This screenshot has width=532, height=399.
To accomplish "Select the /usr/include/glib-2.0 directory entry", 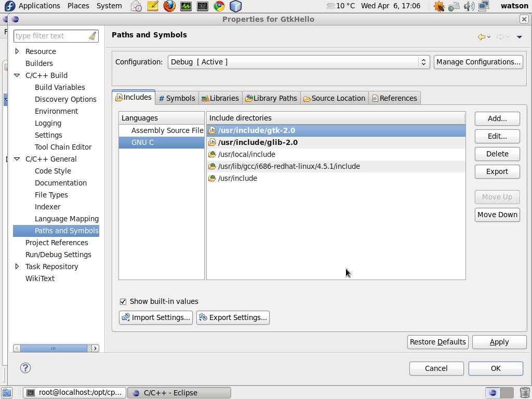I will click(336, 142).
